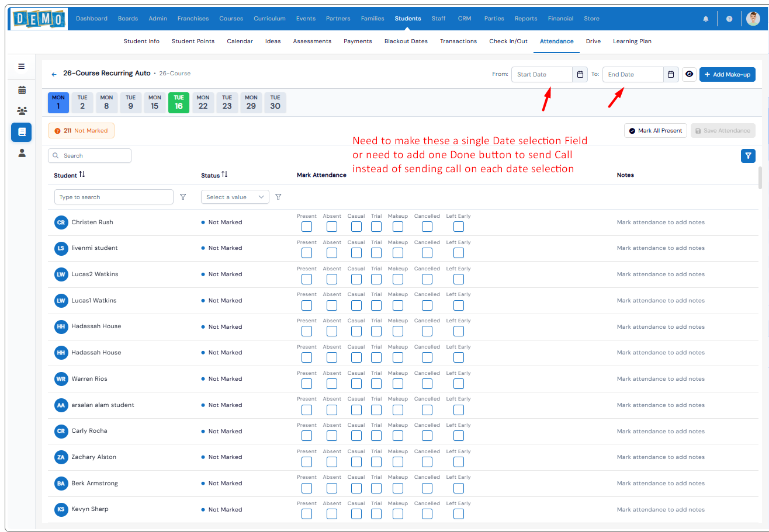This screenshot has width=769, height=532.
Task: Click the filter funnel beside Status dropdown
Action: 278,197
